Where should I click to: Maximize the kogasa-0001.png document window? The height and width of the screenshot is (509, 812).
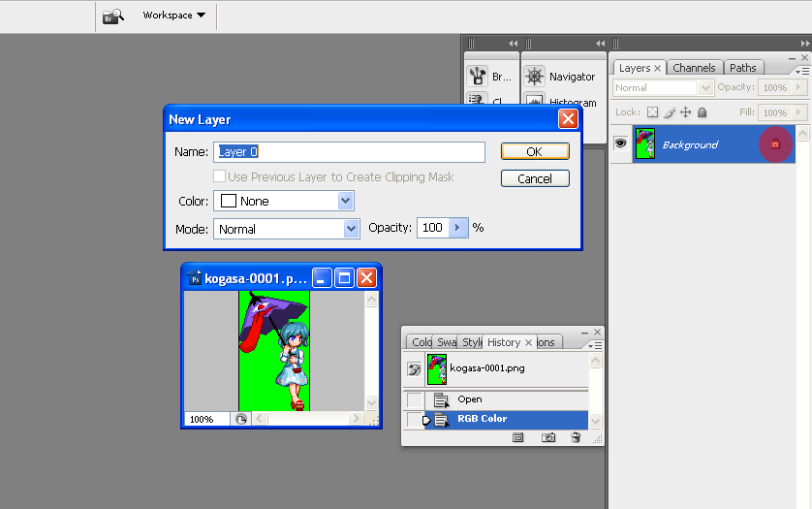click(344, 278)
